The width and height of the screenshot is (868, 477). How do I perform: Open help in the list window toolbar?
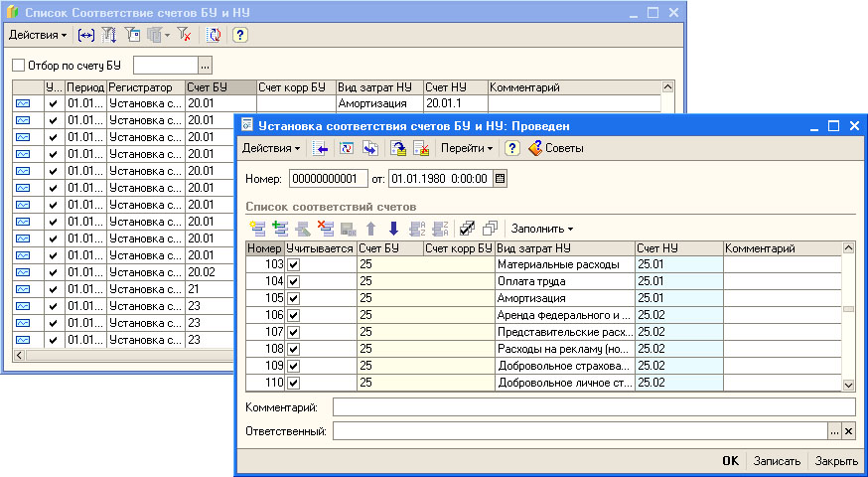pyautogui.click(x=239, y=35)
